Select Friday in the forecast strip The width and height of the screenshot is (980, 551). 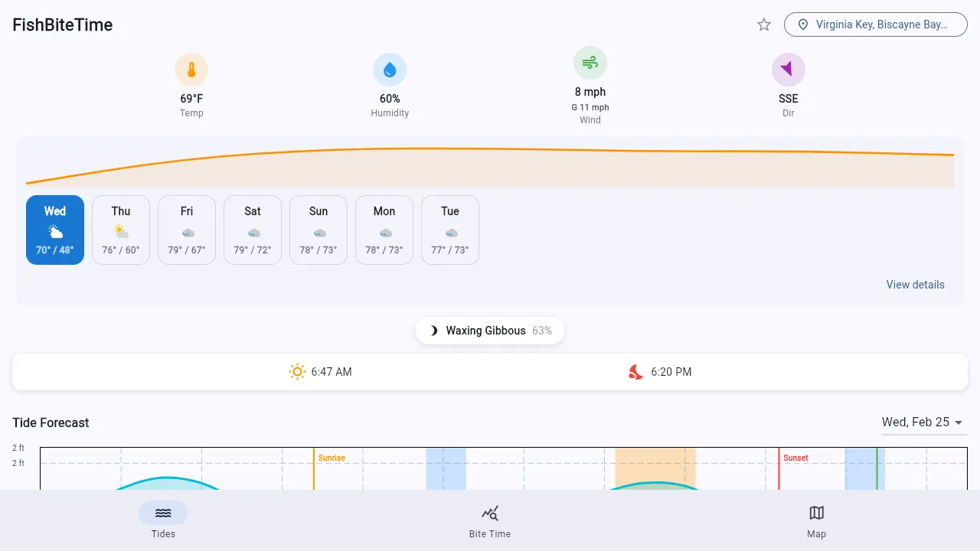point(186,230)
